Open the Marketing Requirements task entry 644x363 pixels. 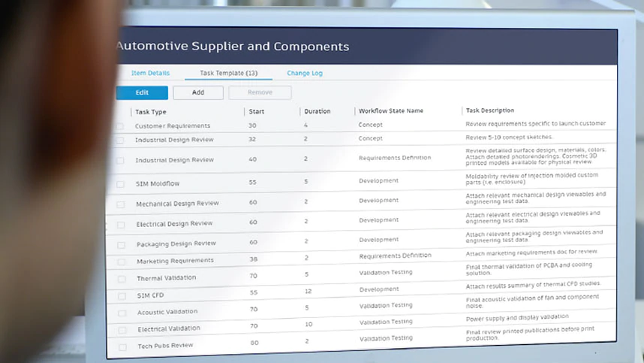point(175,261)
